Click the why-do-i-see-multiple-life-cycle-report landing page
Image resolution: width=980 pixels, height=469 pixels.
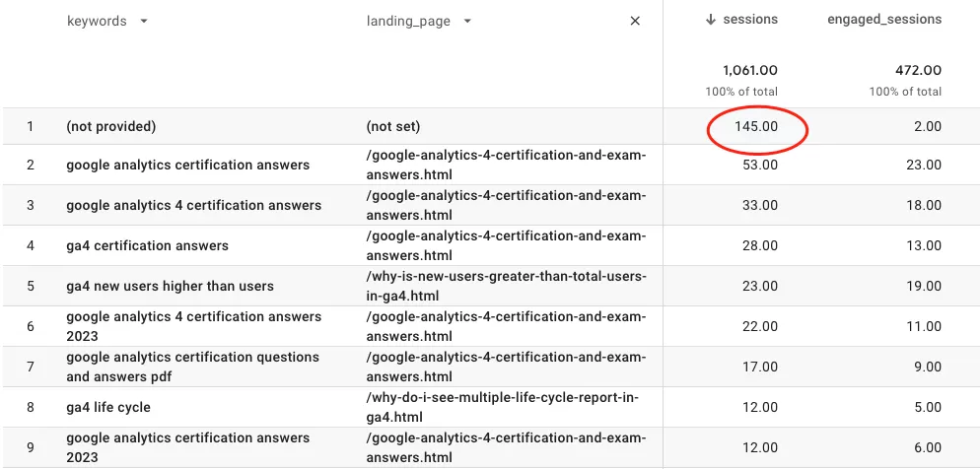point(503,407)
